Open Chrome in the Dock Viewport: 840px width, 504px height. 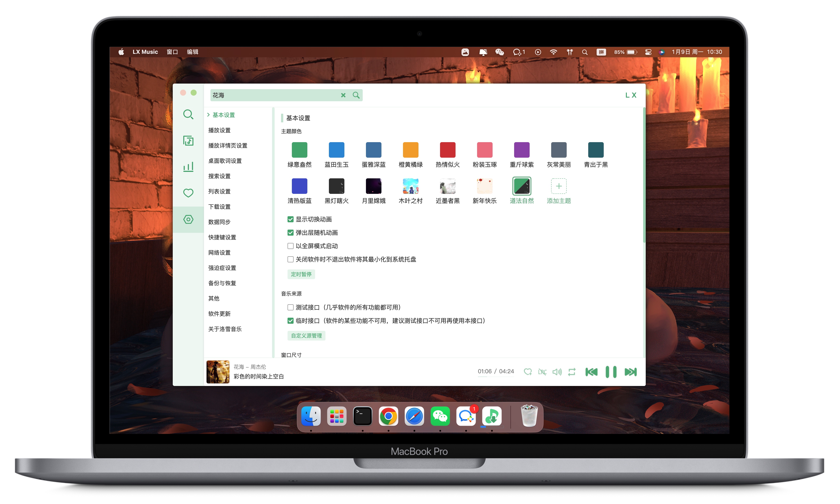388,416
